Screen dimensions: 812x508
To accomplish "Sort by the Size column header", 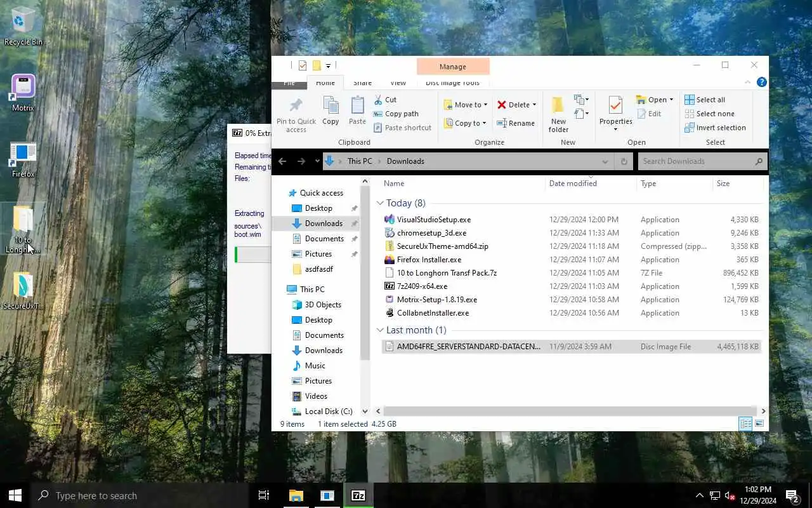I will click(x=723, y=184).
